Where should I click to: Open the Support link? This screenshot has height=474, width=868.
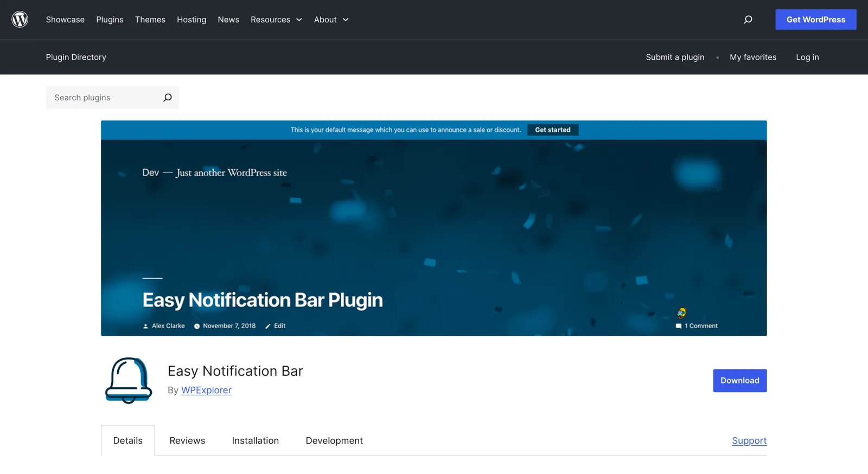[x=749, y=440]
